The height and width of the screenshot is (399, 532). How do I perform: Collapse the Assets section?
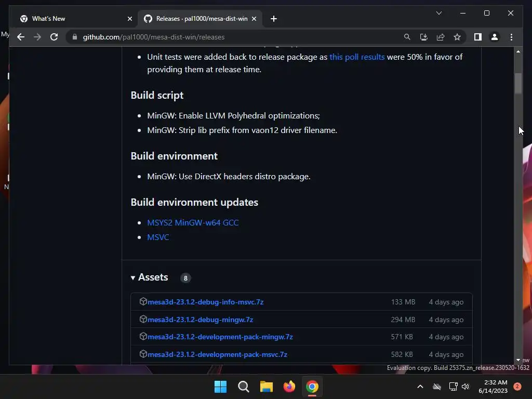tap(149, 277)
